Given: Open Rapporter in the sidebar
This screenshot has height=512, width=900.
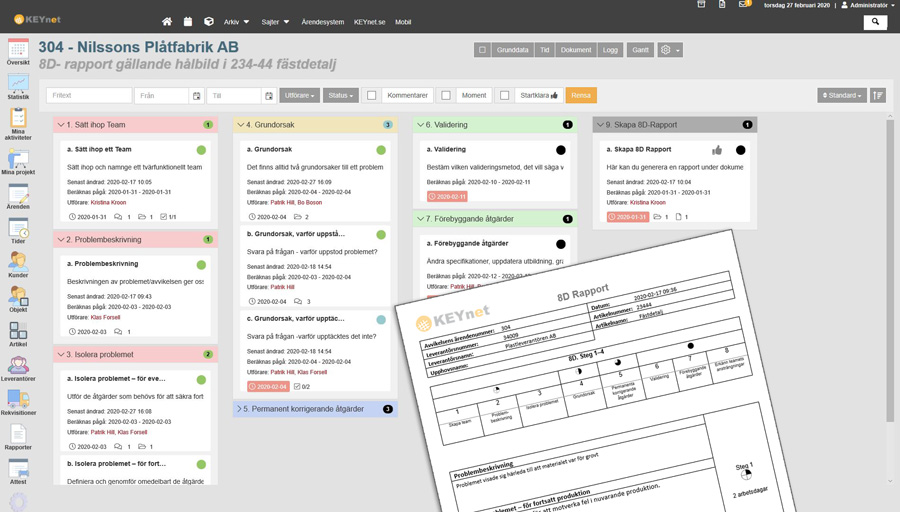Looking at the screenshot, I should (18, 437).
